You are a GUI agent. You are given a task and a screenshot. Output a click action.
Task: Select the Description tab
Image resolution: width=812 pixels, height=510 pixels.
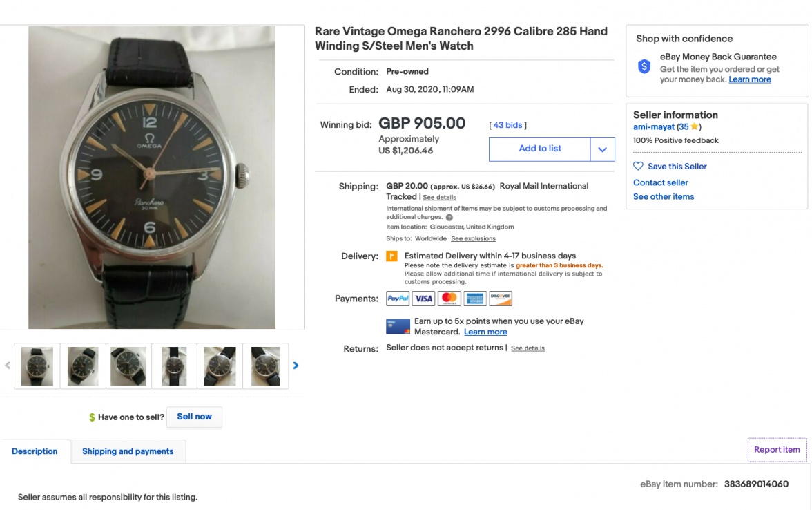35,452
